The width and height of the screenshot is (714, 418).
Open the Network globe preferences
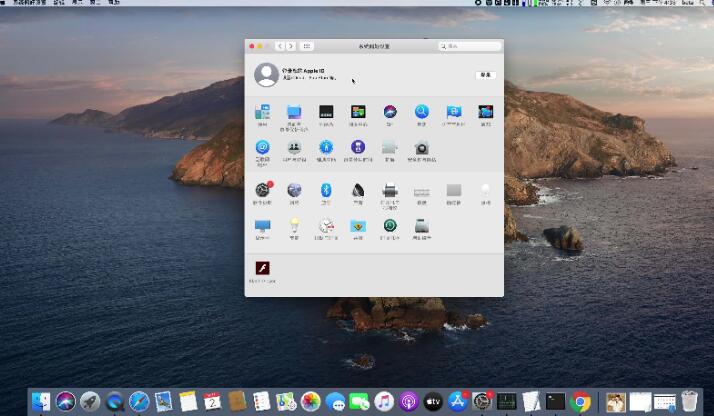coord(294,190)
